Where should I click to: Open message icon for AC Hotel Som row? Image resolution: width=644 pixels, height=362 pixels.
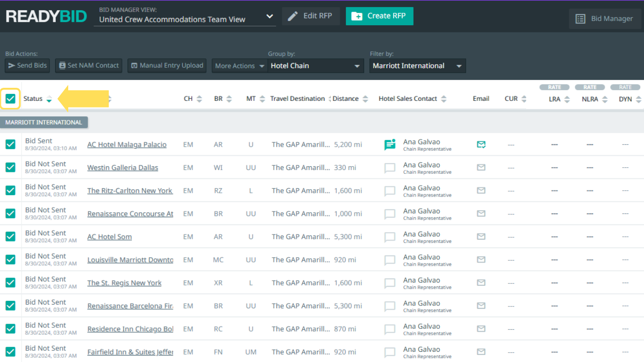[x=390, y=237]
